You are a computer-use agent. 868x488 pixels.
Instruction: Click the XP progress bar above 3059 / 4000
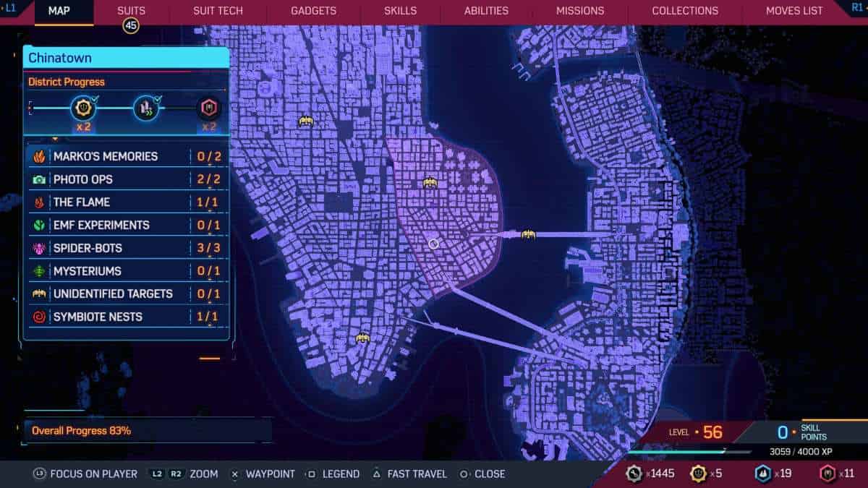tap(676, 453)
